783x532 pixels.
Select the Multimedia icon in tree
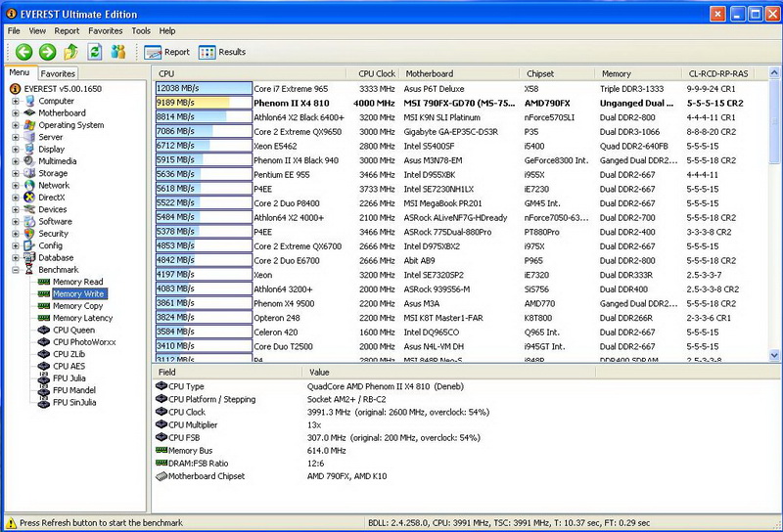[30, 160]
